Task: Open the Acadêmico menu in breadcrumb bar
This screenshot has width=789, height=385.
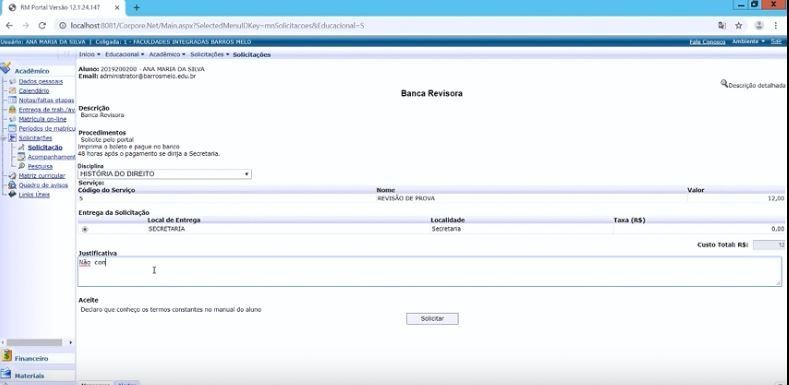Action: pos(167,54)
